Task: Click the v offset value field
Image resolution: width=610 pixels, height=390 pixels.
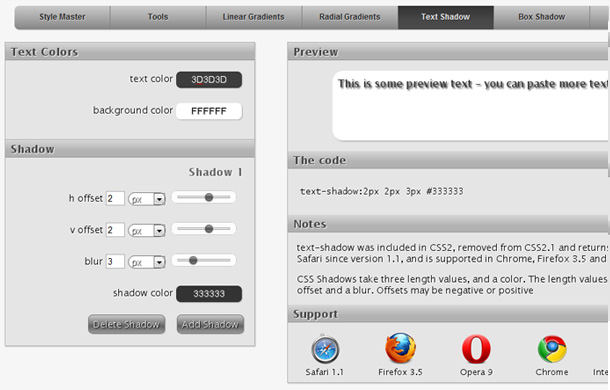Action: tap(115, 230)
